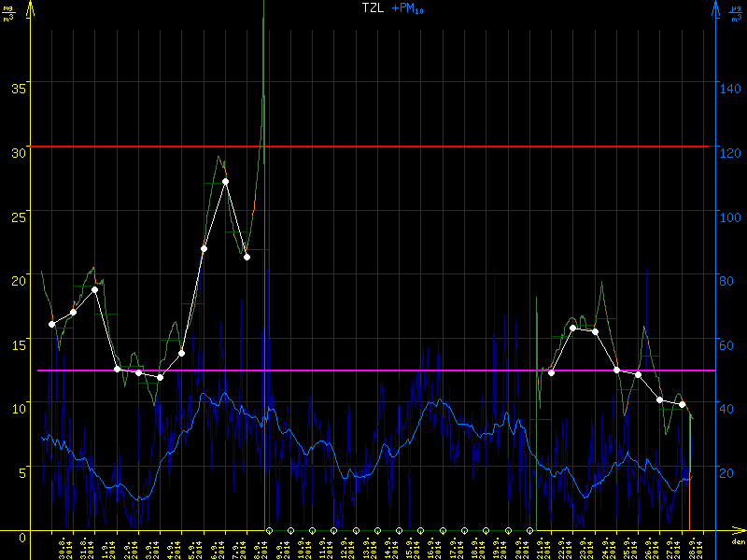Click the TZL series label in title
Viewport: 747px width, 560px height.
pos(373,7)
